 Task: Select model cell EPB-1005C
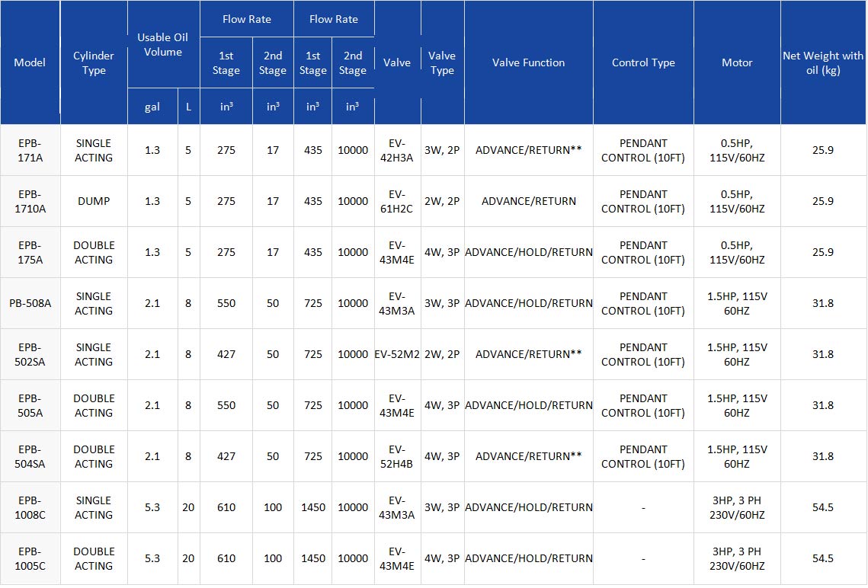click(30, 559)
